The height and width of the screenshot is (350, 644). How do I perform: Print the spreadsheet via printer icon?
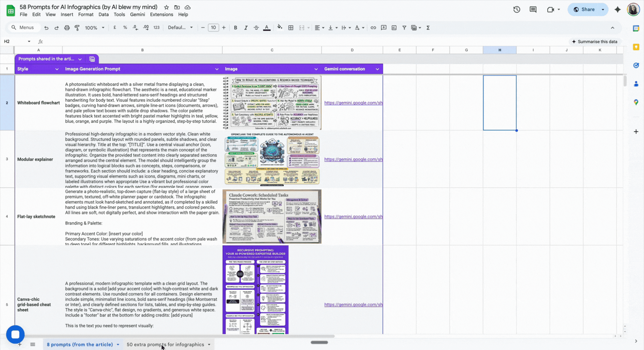[67, 28]
